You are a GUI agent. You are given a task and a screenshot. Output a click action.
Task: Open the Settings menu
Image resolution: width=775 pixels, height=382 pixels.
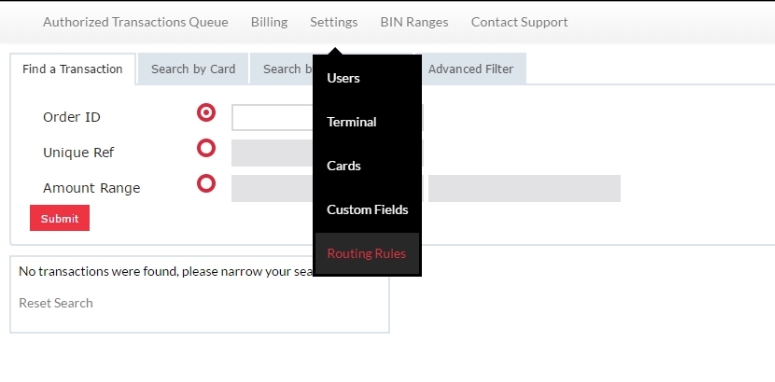334,22
